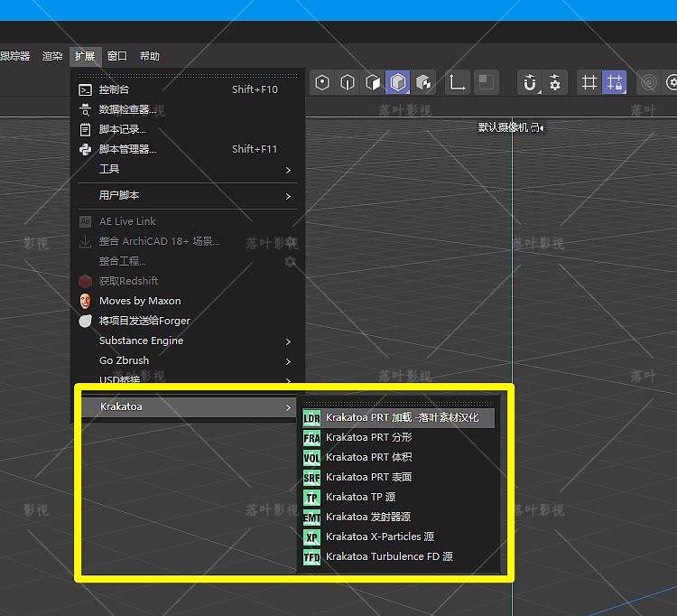This screenshot has height=616, width=677.
Task: Switch to Edges mode in the toolbar
Action: click(348, 82)
